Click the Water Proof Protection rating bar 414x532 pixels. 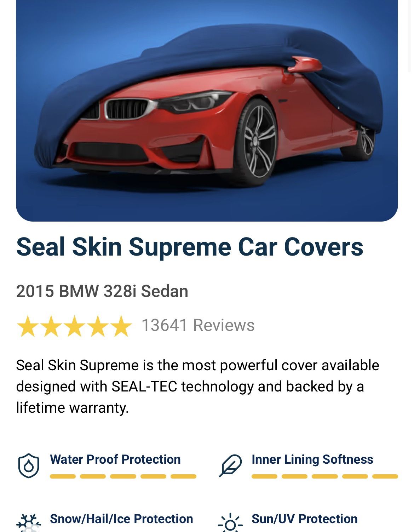tap(123, 476)
